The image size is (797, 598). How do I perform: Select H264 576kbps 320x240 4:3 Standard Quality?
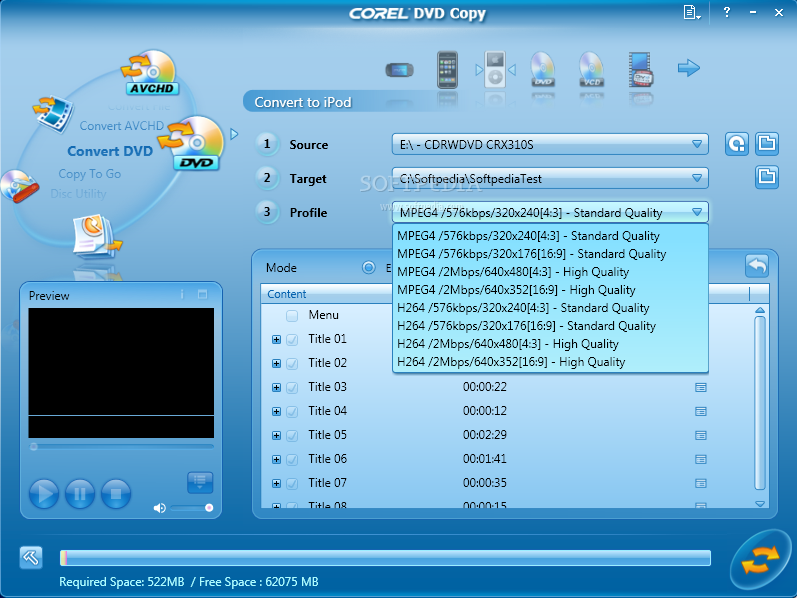click(x=550, y=308)
